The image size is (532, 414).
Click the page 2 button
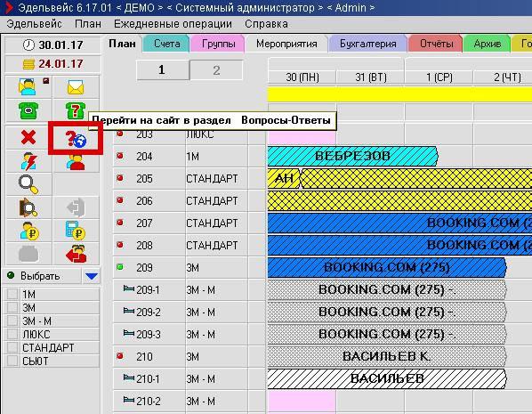tap(216, 70)
